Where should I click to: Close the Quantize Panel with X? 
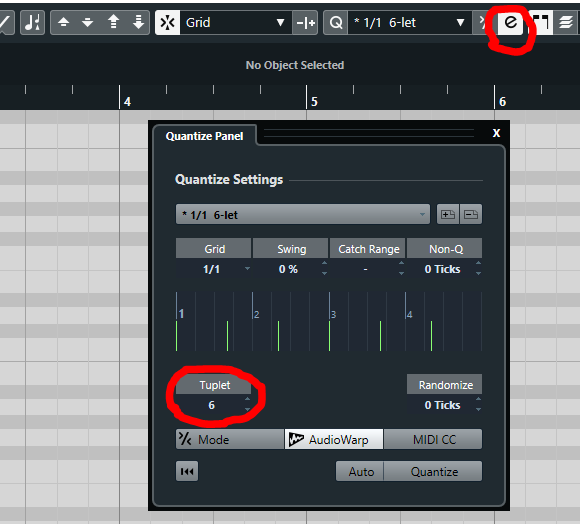pyautogui.click(x=496, y=133)
